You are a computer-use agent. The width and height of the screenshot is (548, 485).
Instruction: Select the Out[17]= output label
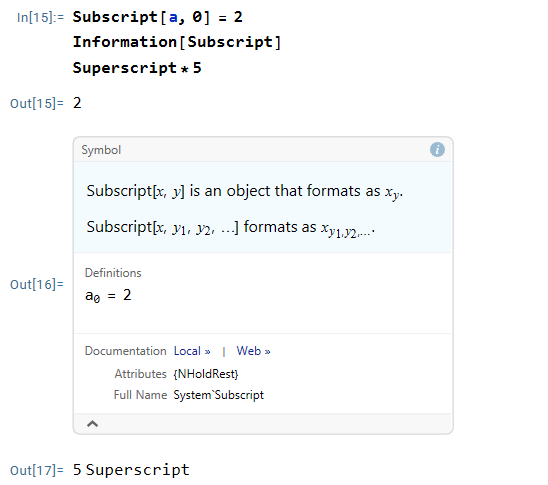(37, 470)
